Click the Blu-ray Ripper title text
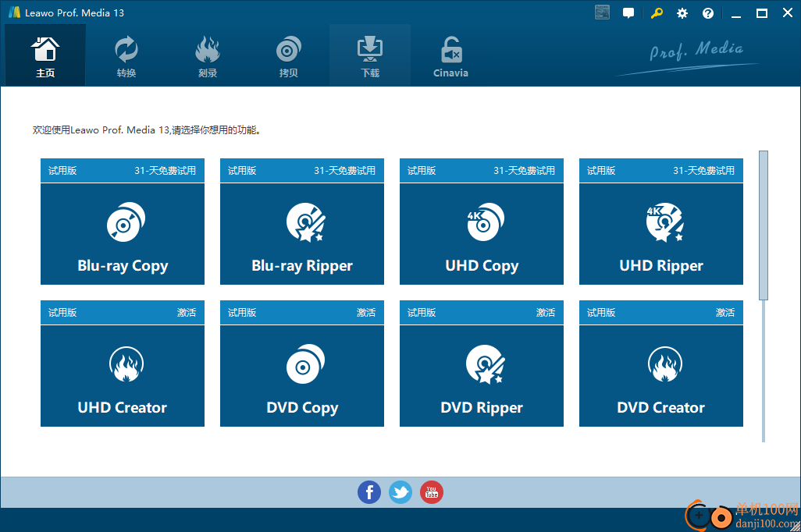 (x=302, y=266)
